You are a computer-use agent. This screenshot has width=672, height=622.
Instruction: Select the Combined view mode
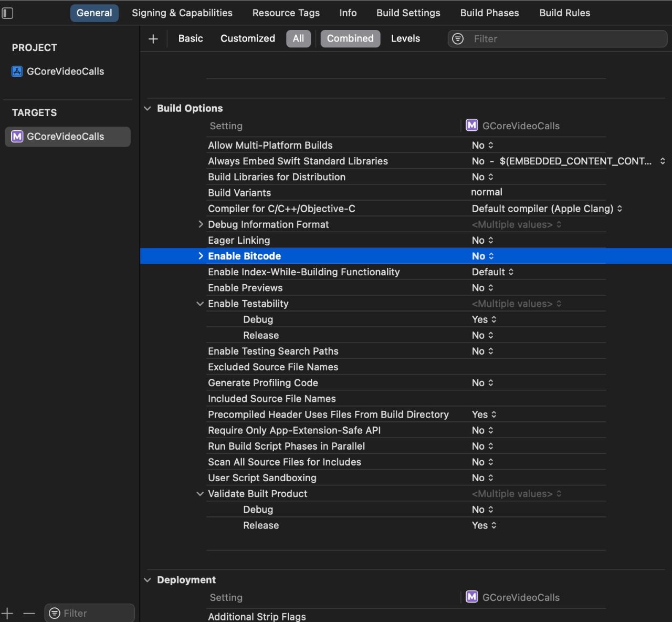click(x=350, y=39)
